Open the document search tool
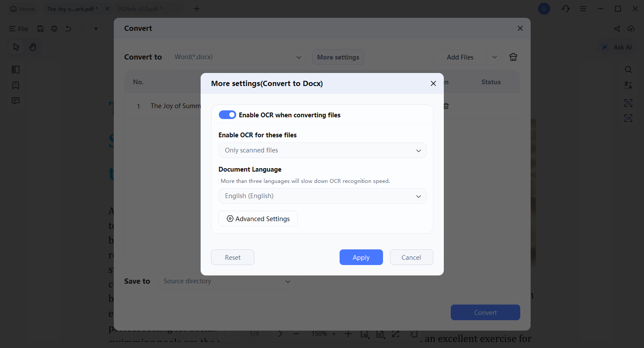644x348 pixels. [x=628, y=70]
